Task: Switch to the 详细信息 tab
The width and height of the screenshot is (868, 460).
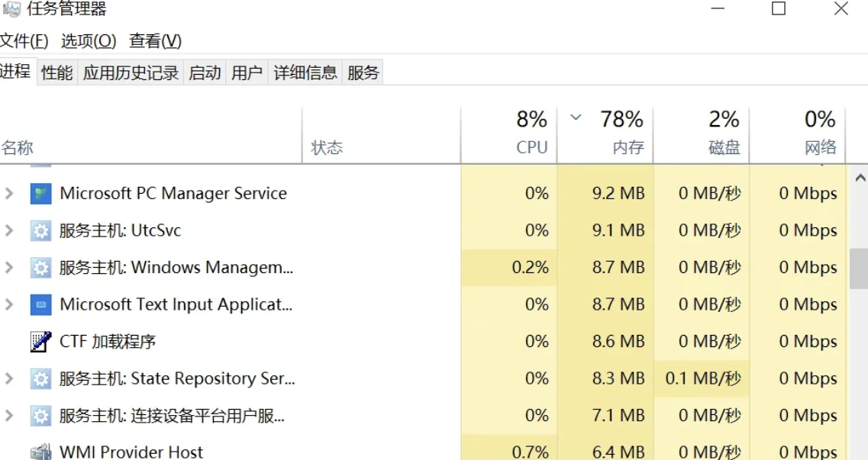Action: click(305, 72)
